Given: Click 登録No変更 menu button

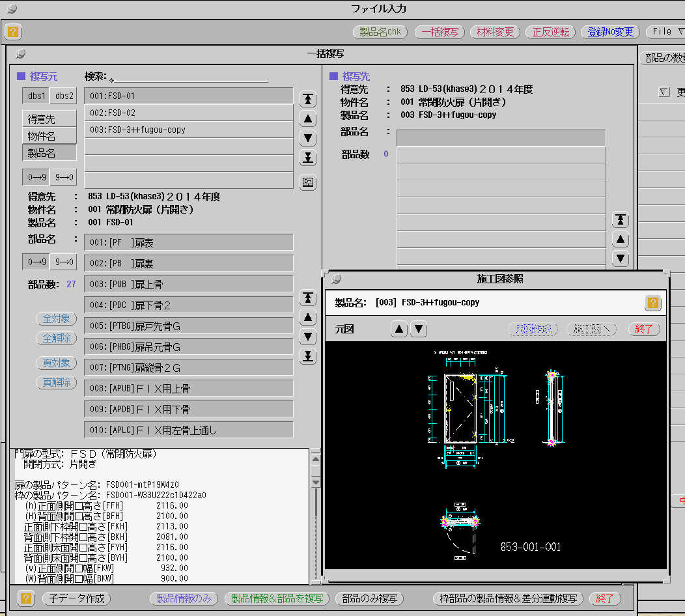Looking at the screenshot, I should 610,32.
